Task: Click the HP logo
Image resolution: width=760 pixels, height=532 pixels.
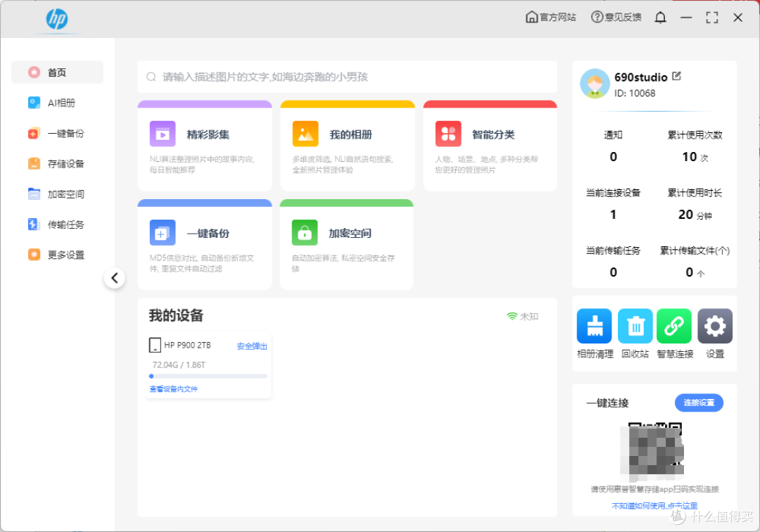Action: pos(57,19)
